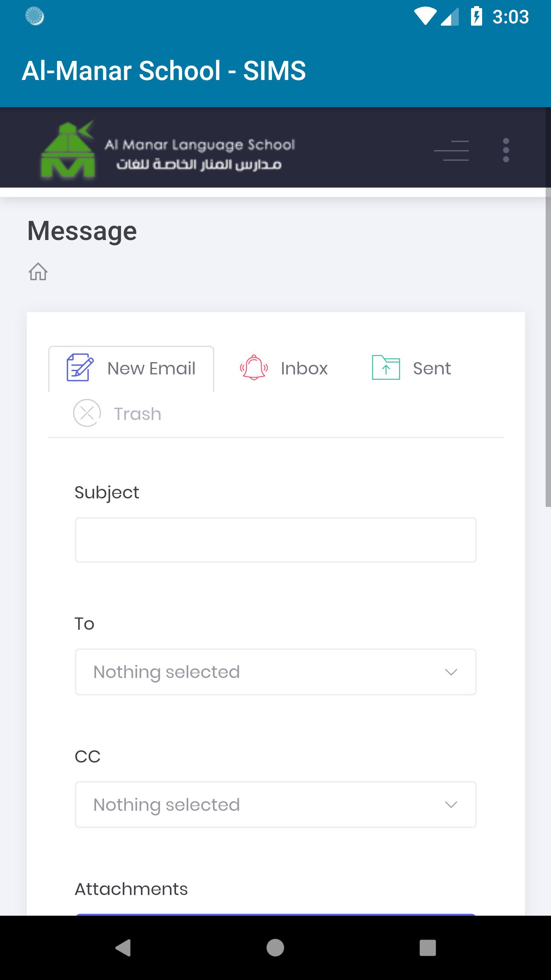This screenshot has height=980, width=551.
Task: Open the hamburger menu lines icon
Action: click(x=451, y=150)
